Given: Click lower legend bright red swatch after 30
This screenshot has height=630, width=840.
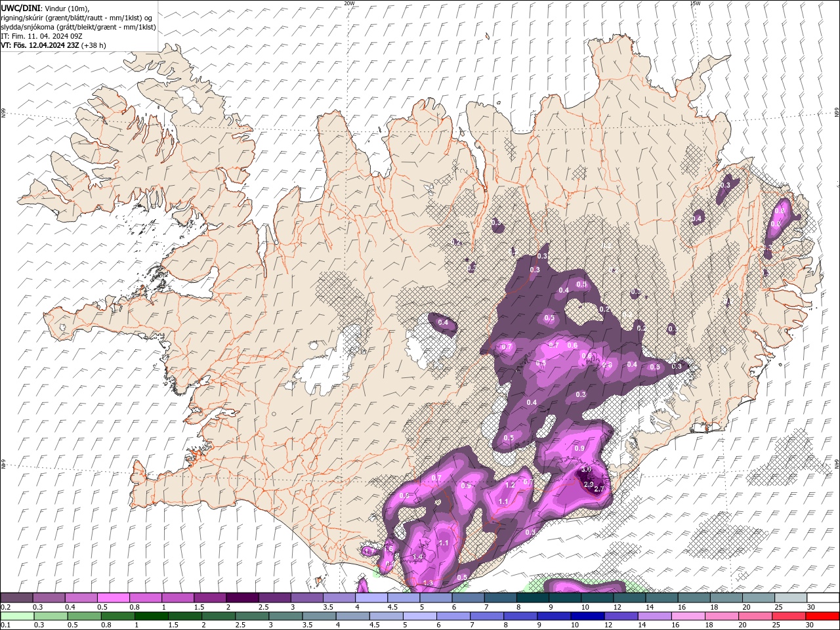Looking at the screenshot, I should coord(822,616).
